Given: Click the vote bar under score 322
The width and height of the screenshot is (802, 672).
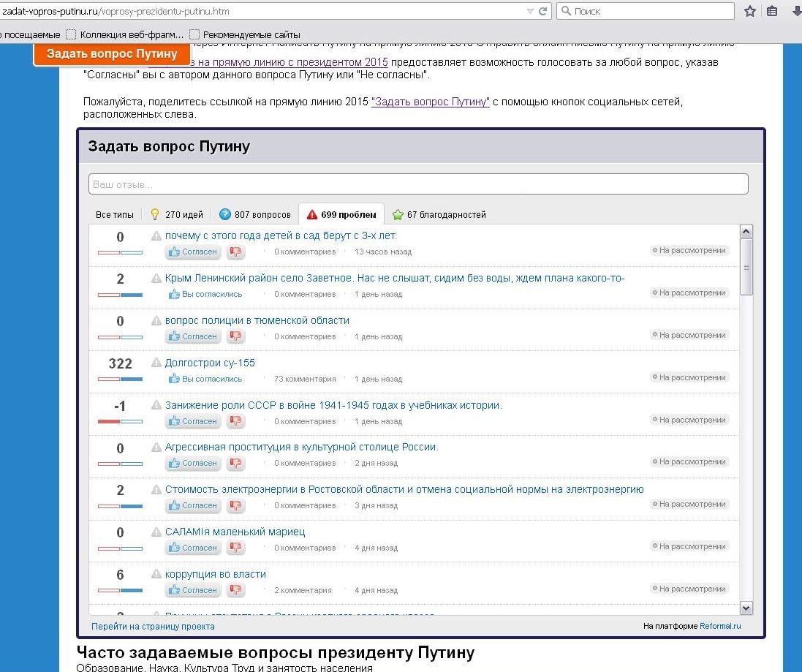Looking at the screenshot, I should [x=120, y=379].
